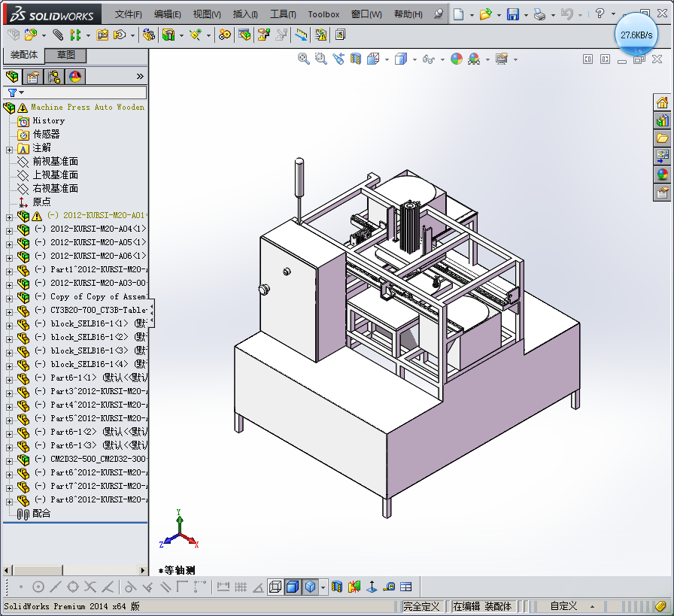Click the Hide/Show Items glasses icon
Image resolution: width=674 pixels, height=616 pixels.
point(428,59)
